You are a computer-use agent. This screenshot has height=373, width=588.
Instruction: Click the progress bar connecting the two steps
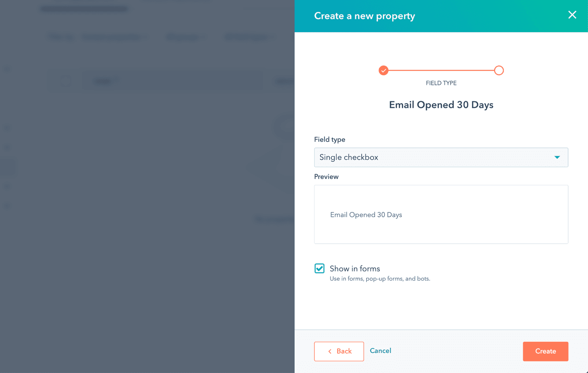[440, 70]
